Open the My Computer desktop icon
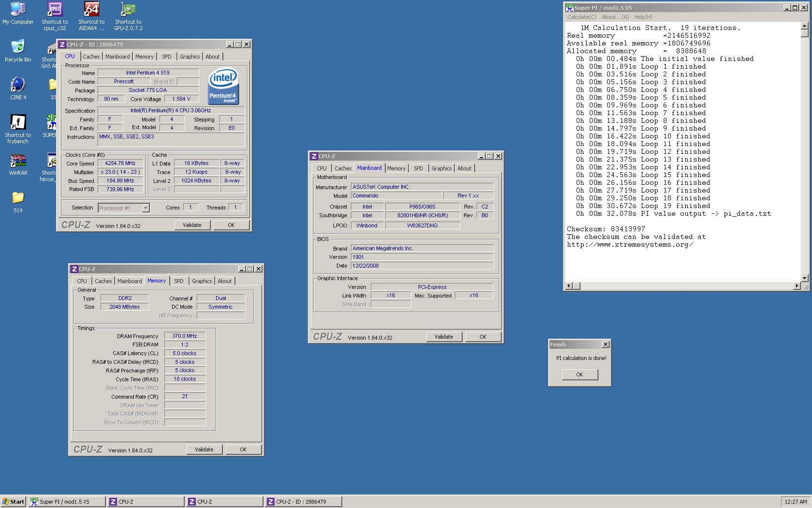This screenshot has height=508, width=812. tap(18, 14)
